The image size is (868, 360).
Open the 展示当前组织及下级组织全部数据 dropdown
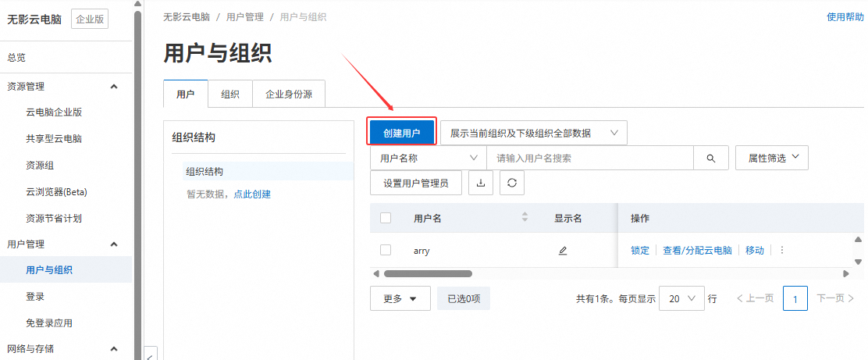[x=534, y=133]
